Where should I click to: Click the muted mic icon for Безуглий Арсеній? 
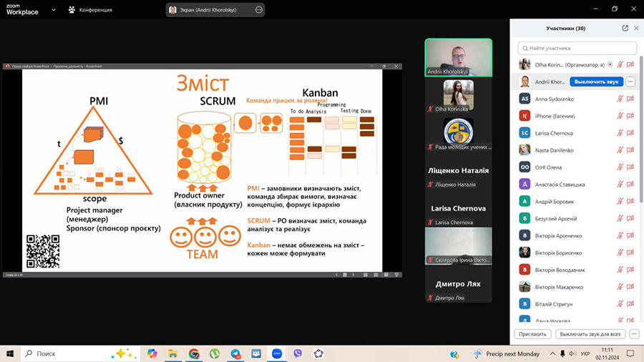pyautogui.click(x=620, y=218)
